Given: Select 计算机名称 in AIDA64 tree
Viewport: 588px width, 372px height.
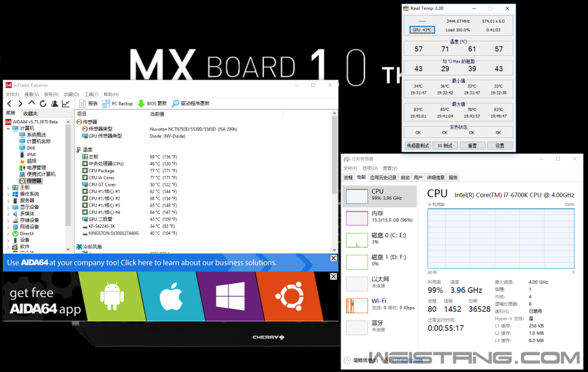Looking at the screenshot, I should coord(35,141).
